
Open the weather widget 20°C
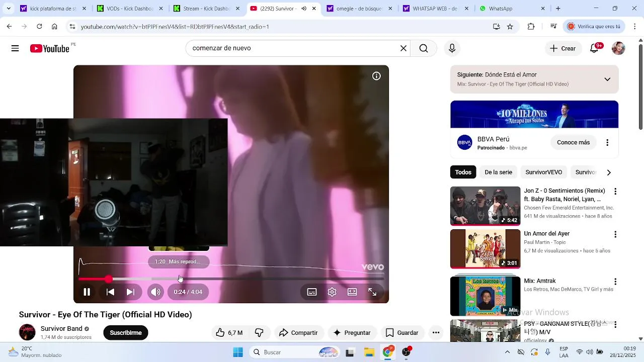point(35,352)
